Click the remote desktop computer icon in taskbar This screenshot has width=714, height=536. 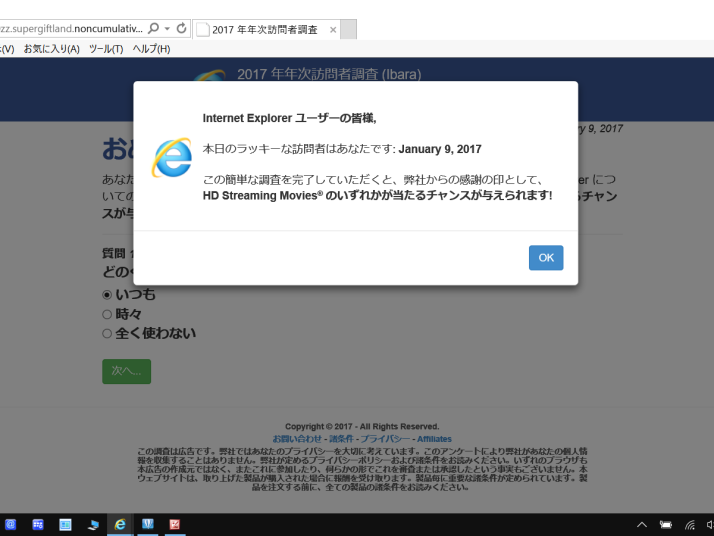click(x=93, y=525)
